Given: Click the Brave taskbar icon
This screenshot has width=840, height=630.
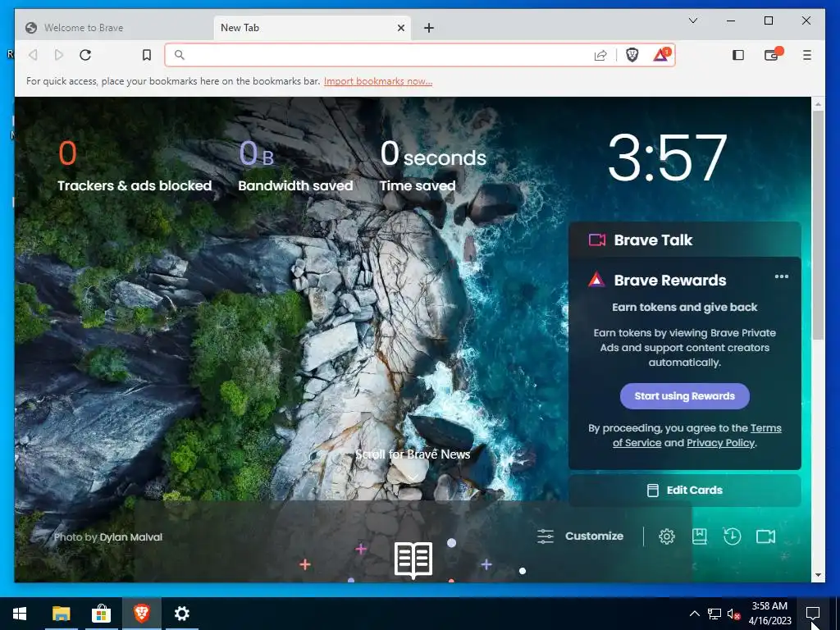Looking at the screenshot, I should point(141,614).
